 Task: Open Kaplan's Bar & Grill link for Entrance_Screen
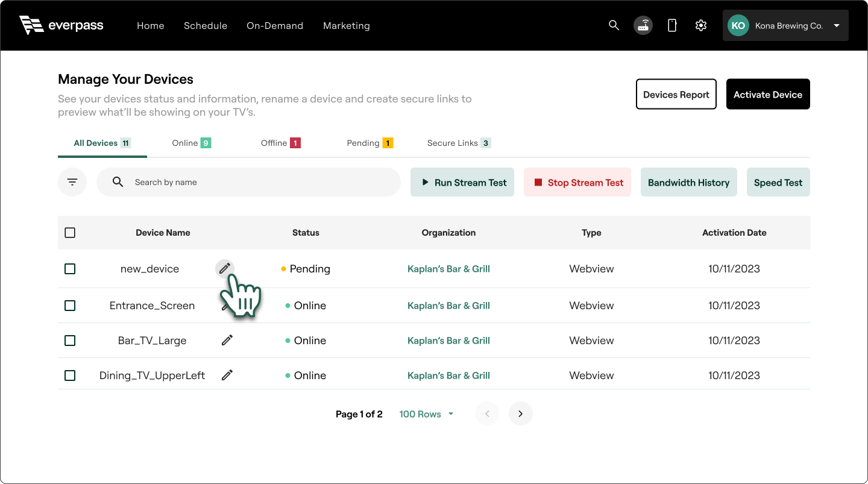pos(448,306)
